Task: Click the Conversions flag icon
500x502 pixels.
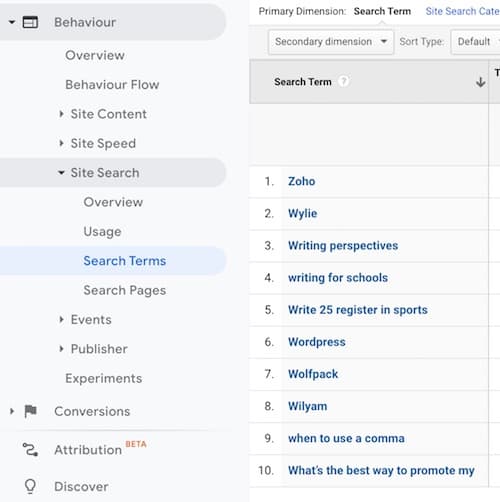Action: pos(30,411)
